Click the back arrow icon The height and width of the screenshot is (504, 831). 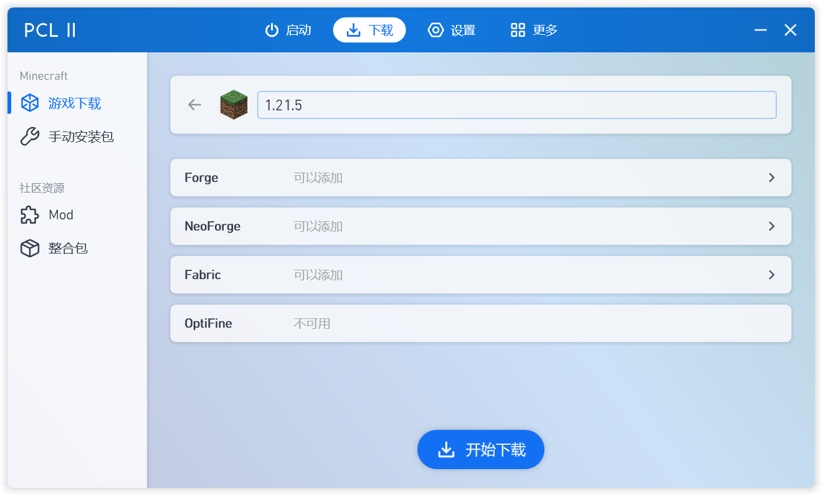[x=195, y=105]
